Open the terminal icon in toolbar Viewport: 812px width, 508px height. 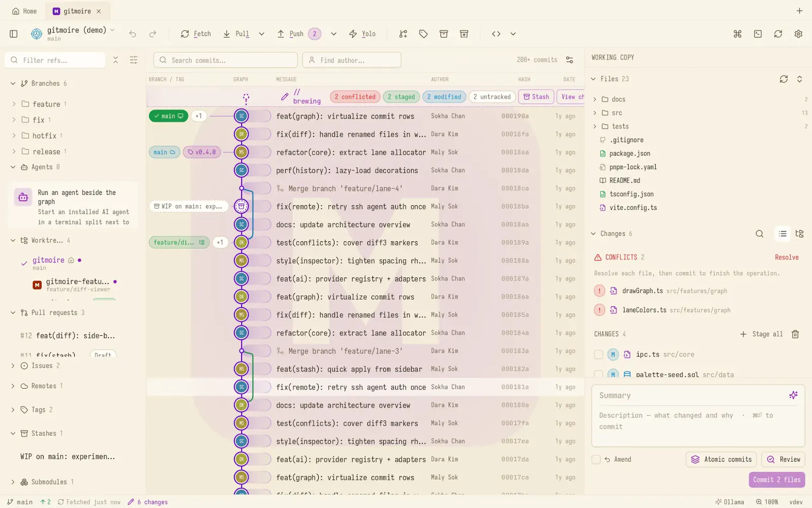click(758, 34)
